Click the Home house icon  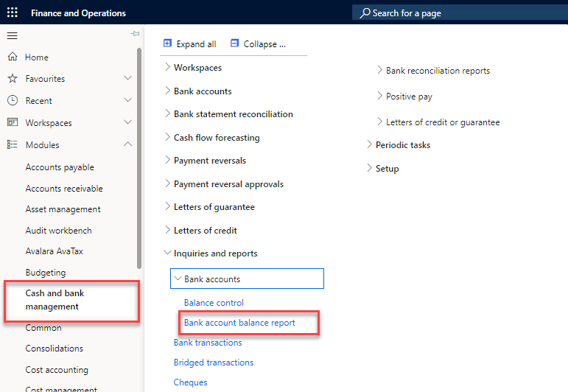tap(12, 57)
